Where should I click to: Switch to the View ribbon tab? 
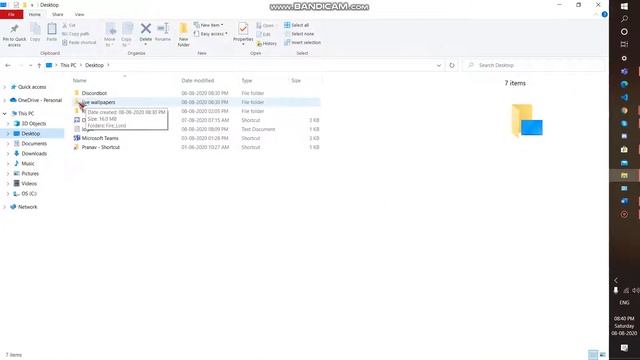click(80, 15)
